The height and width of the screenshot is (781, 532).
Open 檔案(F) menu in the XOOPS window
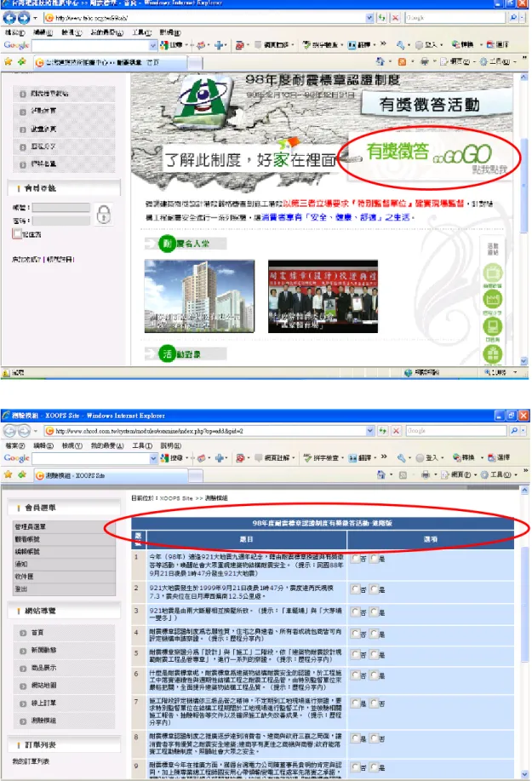click(x=14, y=445)
